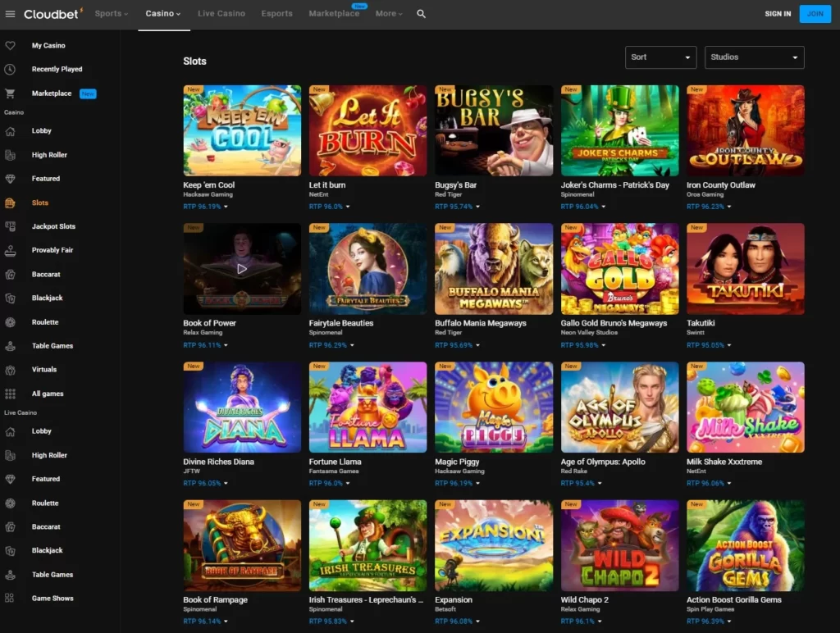This screenshot has height=633, width=840.
Task: Open the Magic Piggy game thumbnail
Action: tap(494, 407)
